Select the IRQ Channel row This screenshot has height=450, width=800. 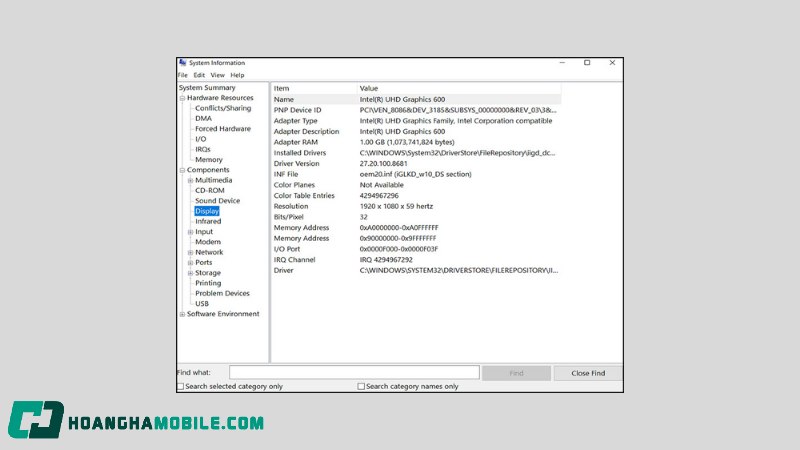click(x=416, y=260)
